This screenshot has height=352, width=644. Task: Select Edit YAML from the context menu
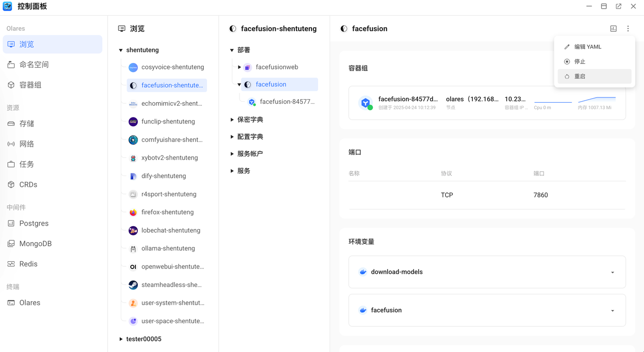point(588,47)
